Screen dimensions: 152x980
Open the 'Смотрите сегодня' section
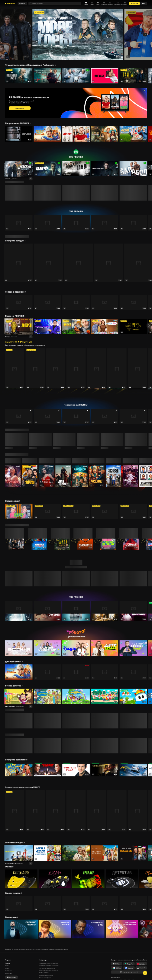point(15,241)
